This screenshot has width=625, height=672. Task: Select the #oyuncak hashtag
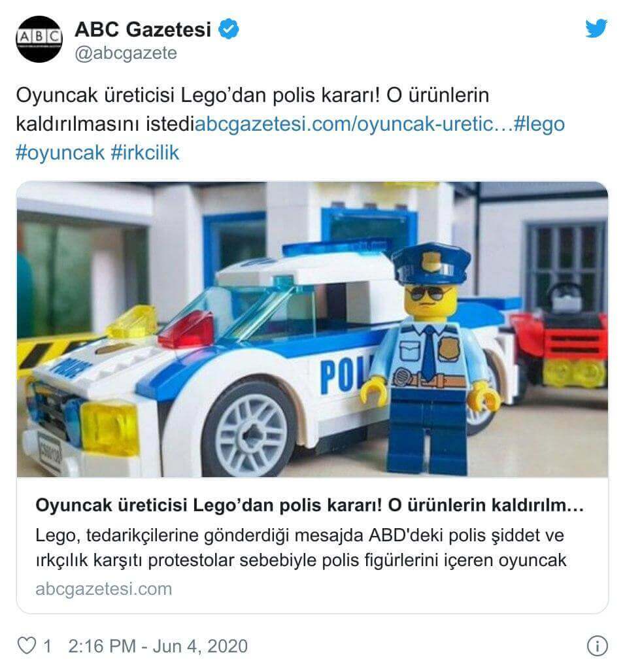pos(60,153)
